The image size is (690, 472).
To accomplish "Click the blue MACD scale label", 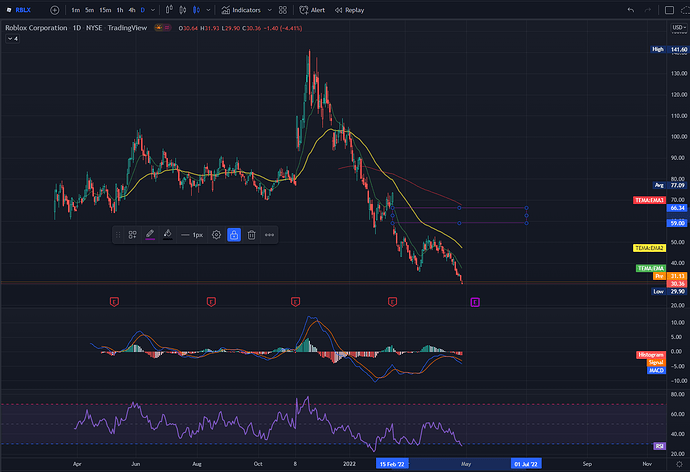I will coord(656,370).
